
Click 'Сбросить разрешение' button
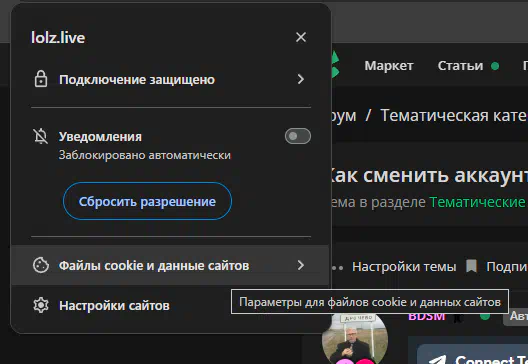147,201
